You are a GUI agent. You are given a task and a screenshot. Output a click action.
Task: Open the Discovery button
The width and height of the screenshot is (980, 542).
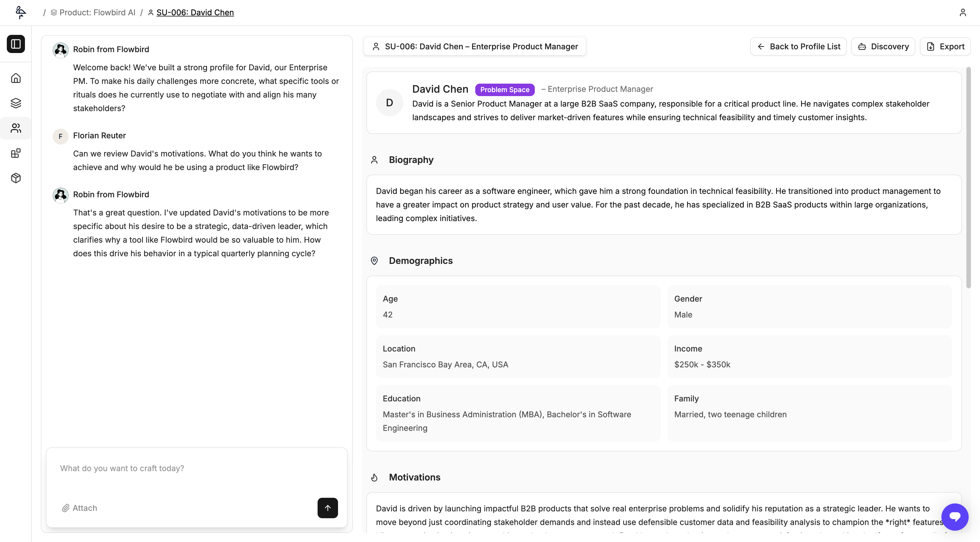[x=883, y=46]
